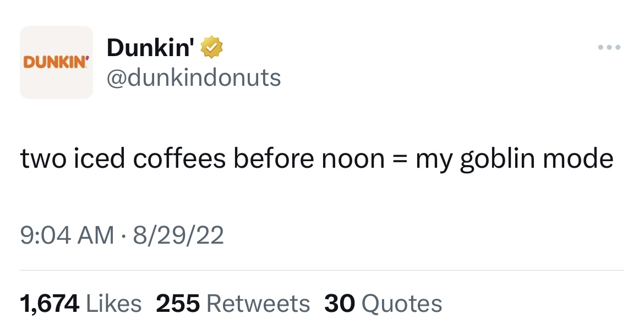Viewport: 644px width, 330px height.
Task: Click the Dunkin' display name
Action: pos(150,48)
